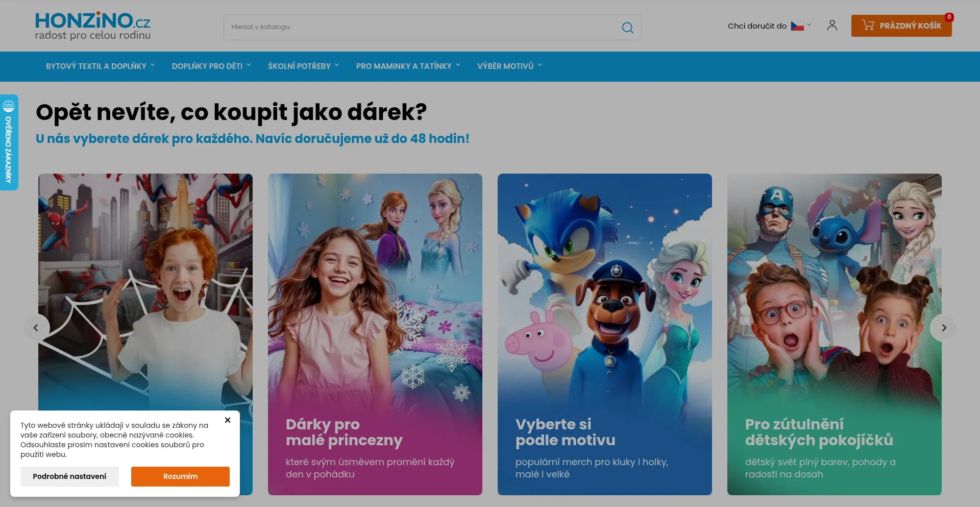Open Podrobné nastavení cookie settings
The width and height of the screenshot is (980, 507).
[x=69, y=476]
